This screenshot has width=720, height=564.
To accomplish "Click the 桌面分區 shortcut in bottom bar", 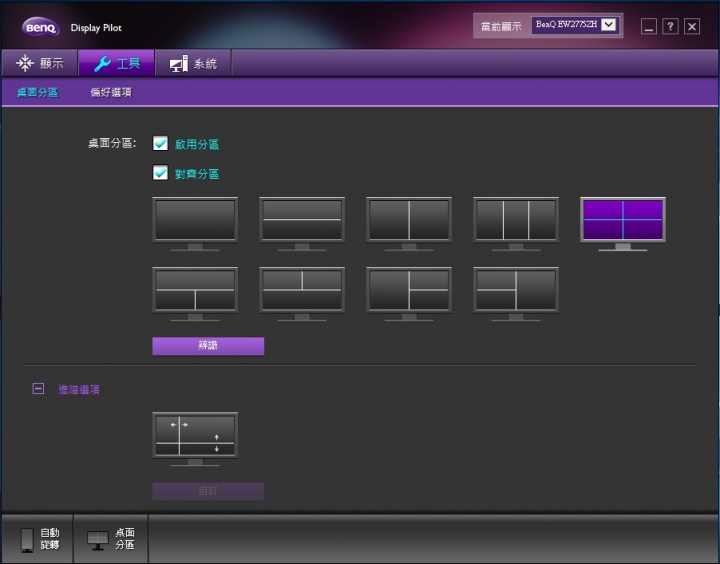I will 111,539.
